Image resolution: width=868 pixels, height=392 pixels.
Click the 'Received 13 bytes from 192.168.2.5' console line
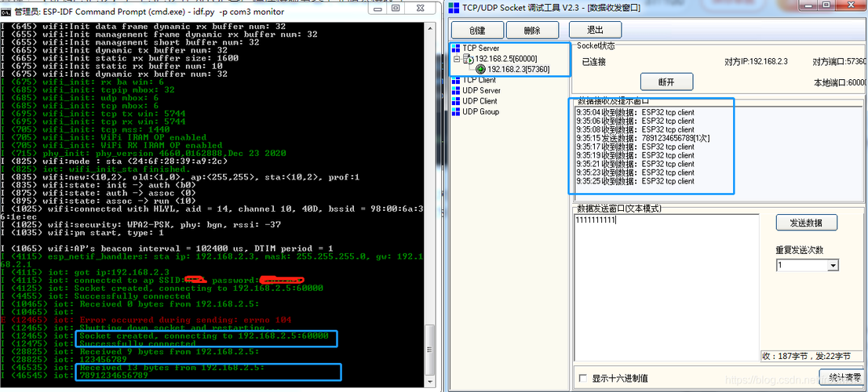coord(133,368)
